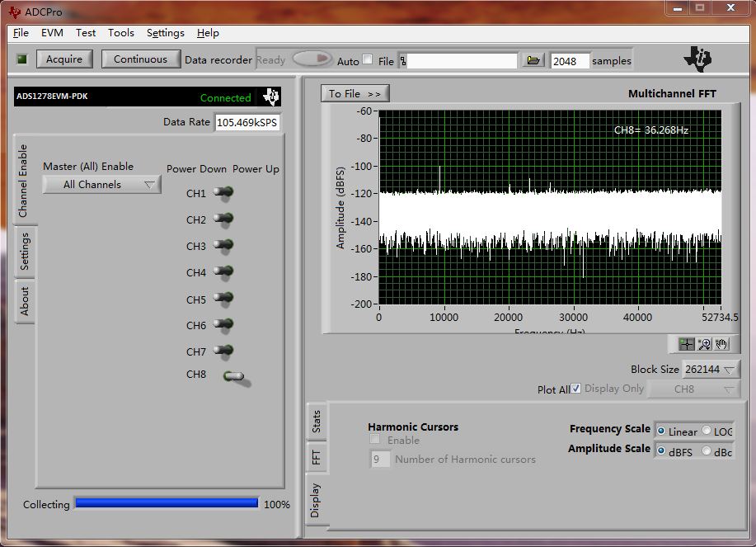The image size is (756, 547).
Task: Click the 52734.5 frequency axis value
Action: [x=720, y=318]
